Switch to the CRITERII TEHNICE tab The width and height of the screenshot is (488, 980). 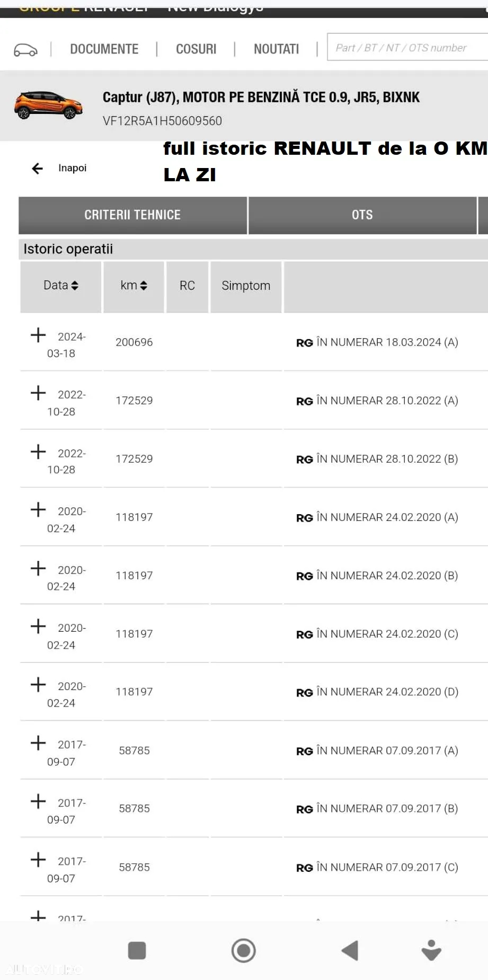[x=132, y=215]
